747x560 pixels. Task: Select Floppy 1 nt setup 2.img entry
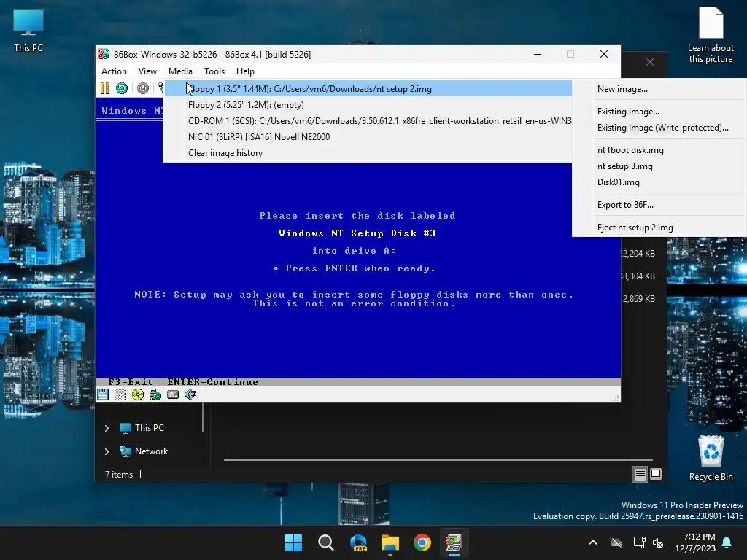368,88
